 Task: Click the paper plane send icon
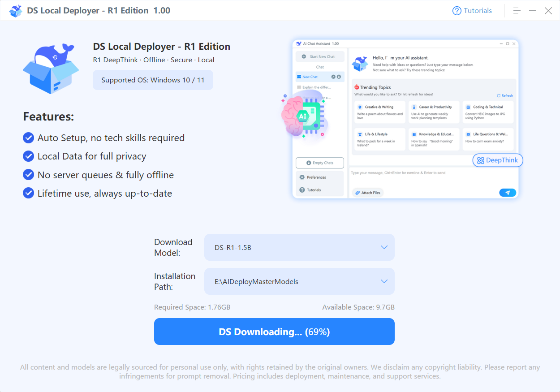508,193
